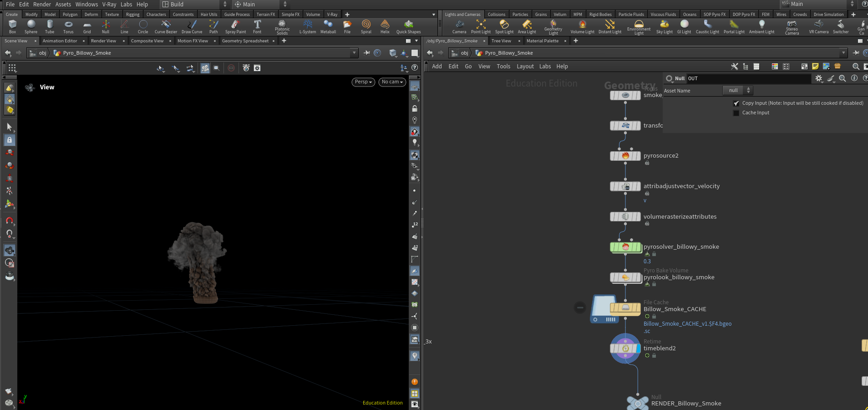The height and width of the screenshot is (410, 868).
Task: Click the Billow_Smoke_CACHE file cache node
Action: coord(625,308)
